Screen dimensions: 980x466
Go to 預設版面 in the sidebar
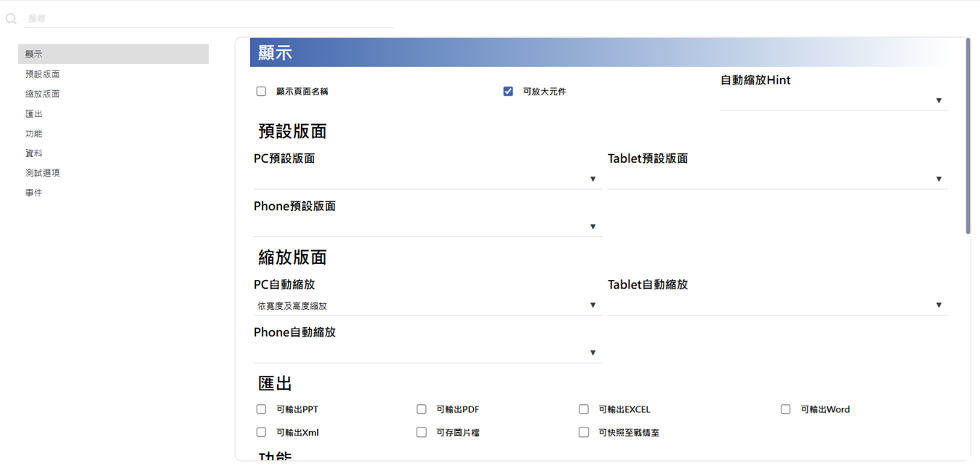[x=42, y=74]
